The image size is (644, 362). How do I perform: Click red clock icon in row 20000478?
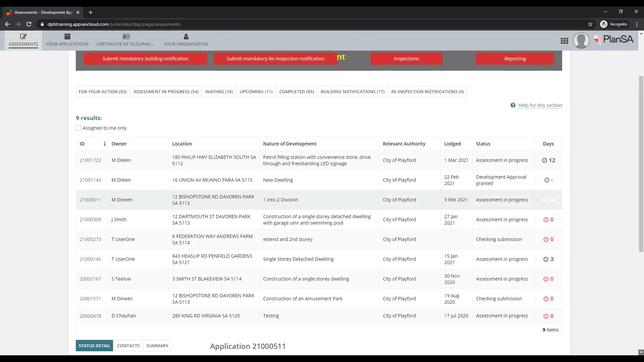coord(546,316)
